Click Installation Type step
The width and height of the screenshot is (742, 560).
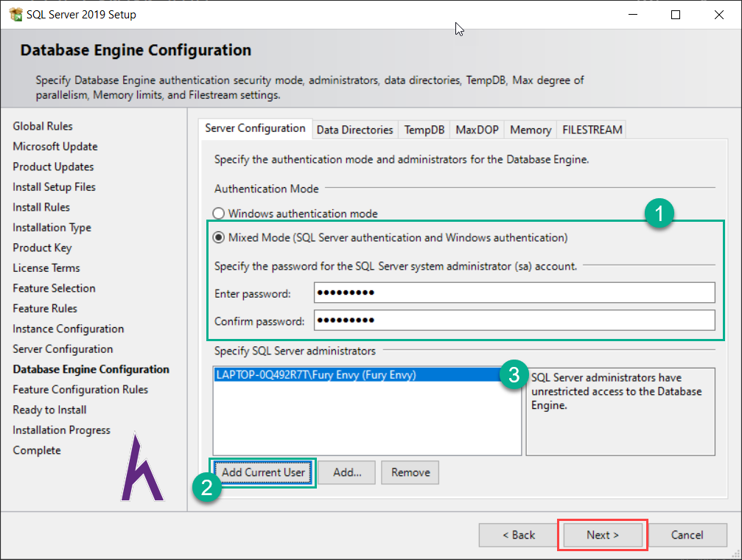point(52,228)
